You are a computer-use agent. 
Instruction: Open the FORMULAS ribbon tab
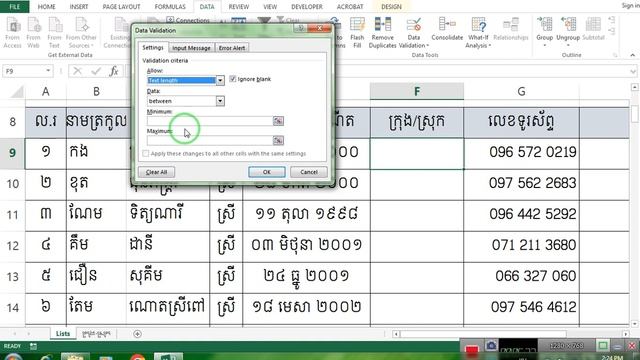170,7
